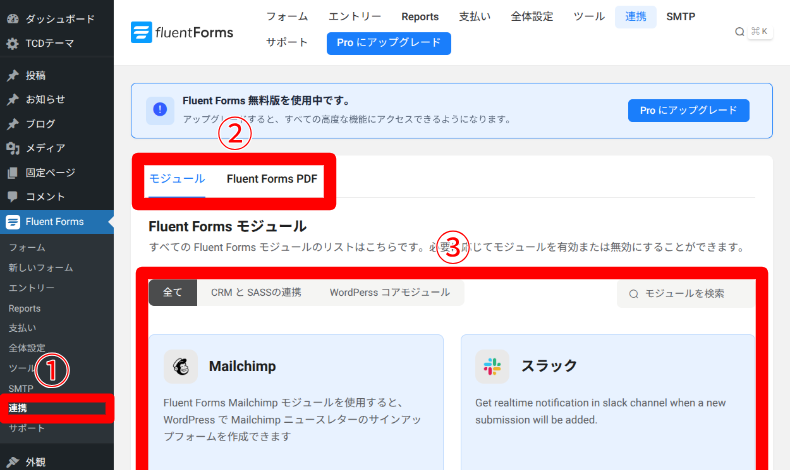Select the 全て filter tab
Image resolution: width=790 pixels, height=470 pixels.
point(172,293)
